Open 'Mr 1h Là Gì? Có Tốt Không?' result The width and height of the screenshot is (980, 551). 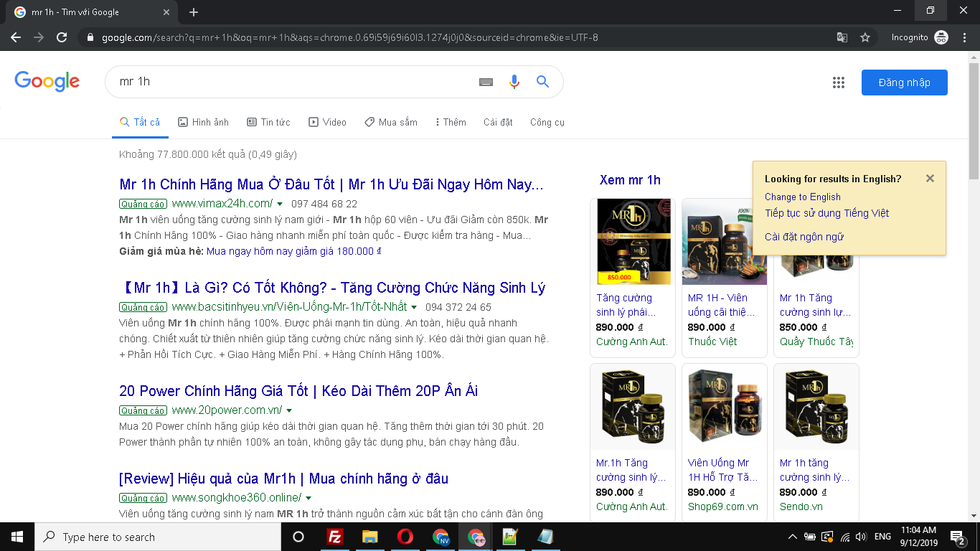(332, 288)
